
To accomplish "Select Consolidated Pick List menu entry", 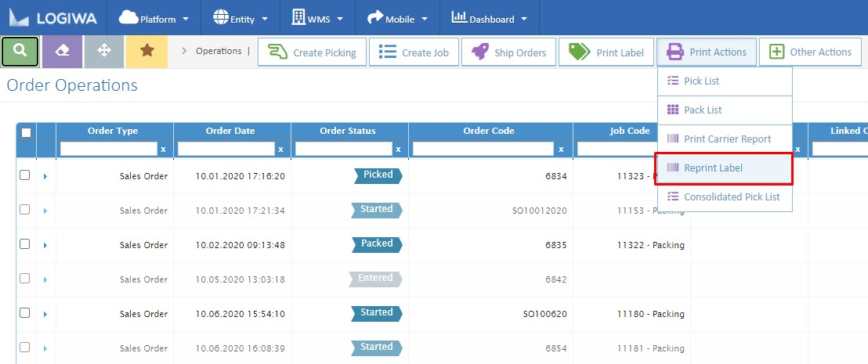I will [732, 197].
